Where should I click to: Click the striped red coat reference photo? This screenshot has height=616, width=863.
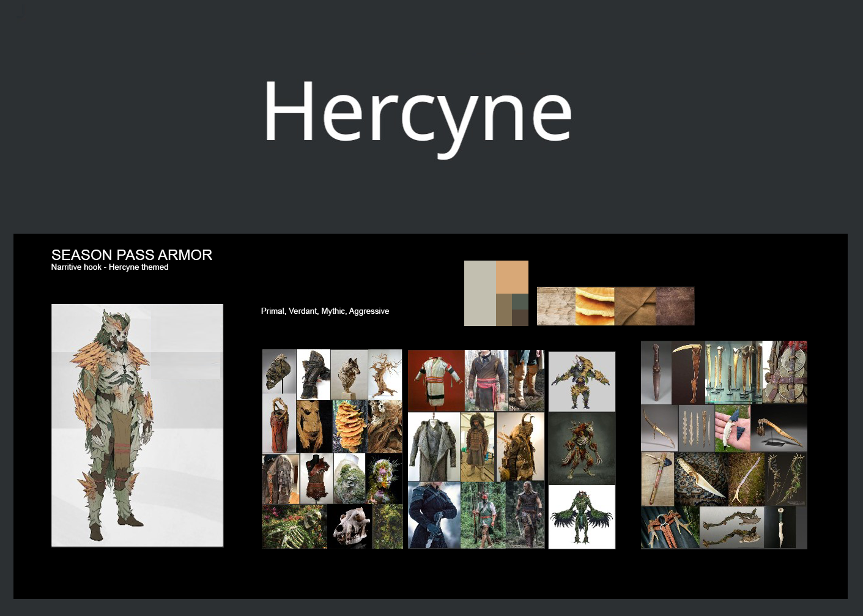point(435,380)
